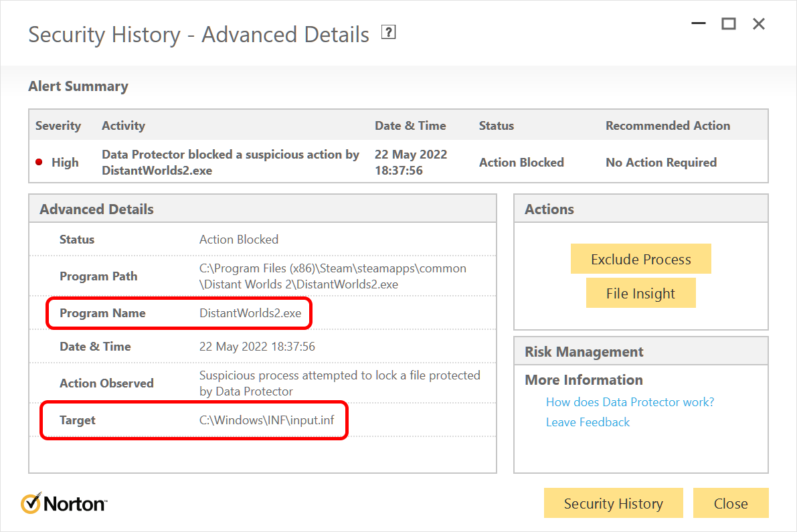Click the 'High' severity label
Screen dimensions: 797x532
point(65,162)
